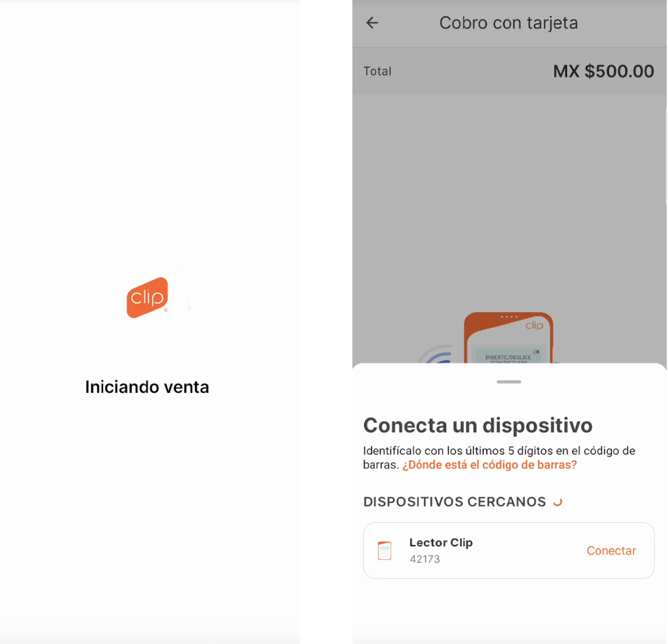This screenshot has width=668, height=644.
Task: Tap the Cobro con tarjeta title
Action: click(x=509, y=22)
